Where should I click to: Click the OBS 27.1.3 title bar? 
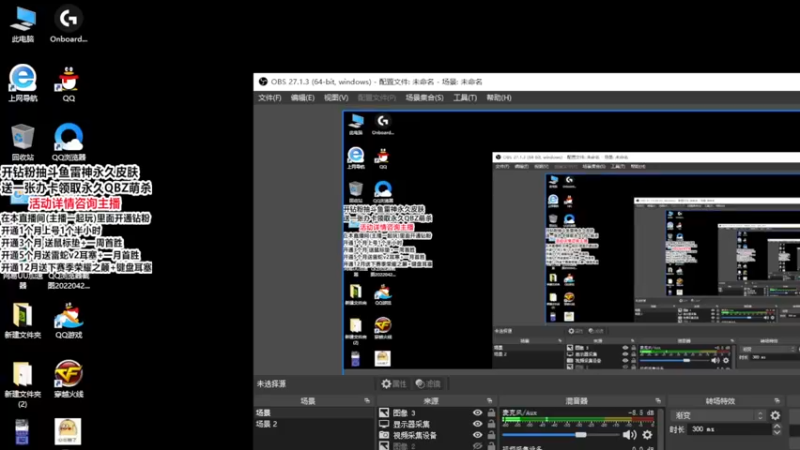pyautogui.click(x=527, y=82)
